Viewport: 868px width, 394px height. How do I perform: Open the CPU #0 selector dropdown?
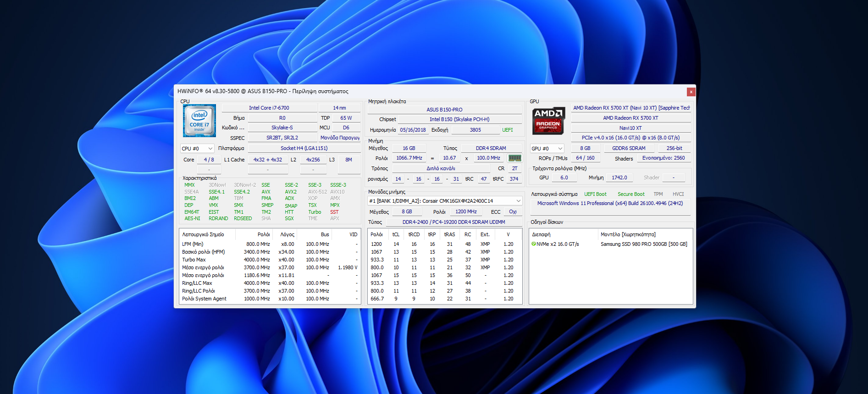(197, 149)
